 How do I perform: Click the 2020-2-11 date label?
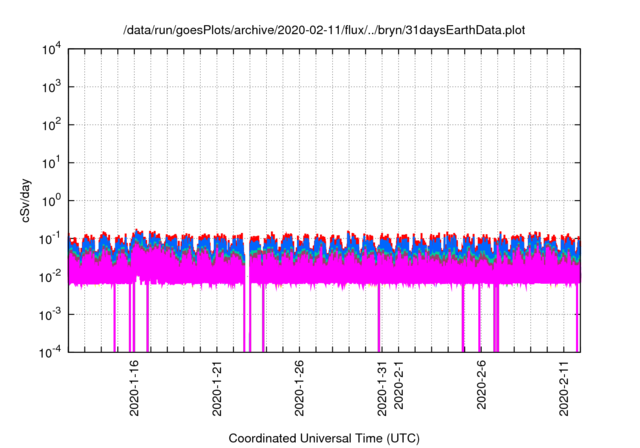(564, 388)
